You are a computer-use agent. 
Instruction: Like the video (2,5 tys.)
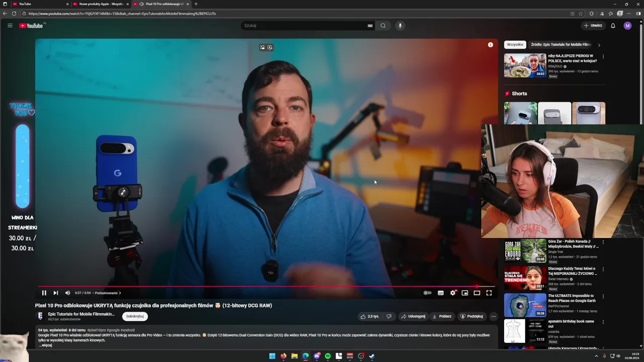coord(370,316)
